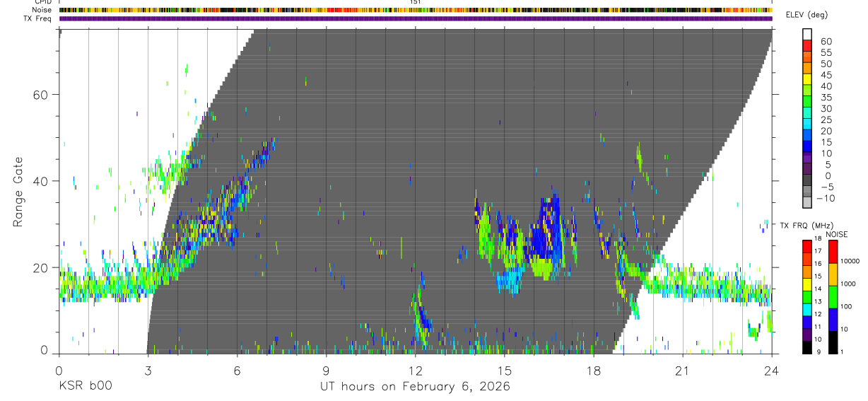Click the 'TX Freq' strip label at top left
868x401 pixels.
pyautogui.click(x=38, y=18)
